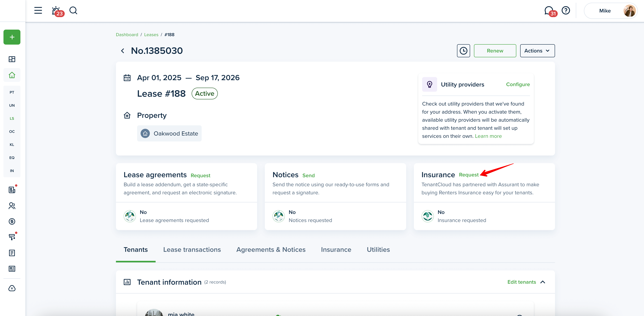
Task: Open the messages chat icon
Action: click(548, 11)
